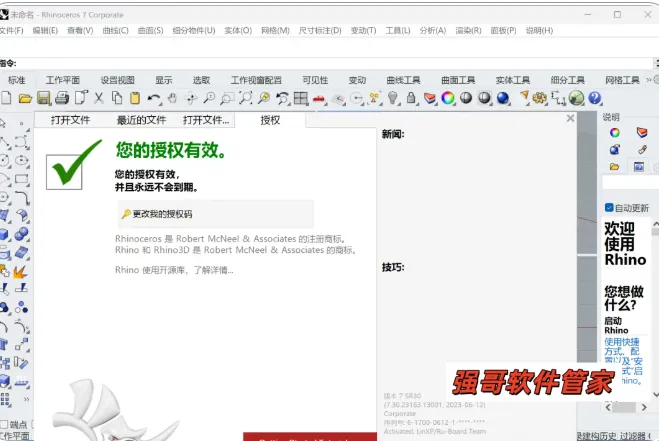This screenshot has width=659, height=441.
Task: Select the solid box tool in sidebar
Action: click(x=4, y=234)
